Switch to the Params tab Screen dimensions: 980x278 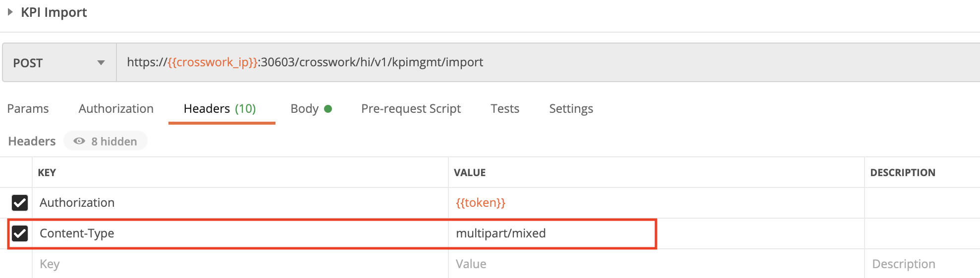click(28, 108)
